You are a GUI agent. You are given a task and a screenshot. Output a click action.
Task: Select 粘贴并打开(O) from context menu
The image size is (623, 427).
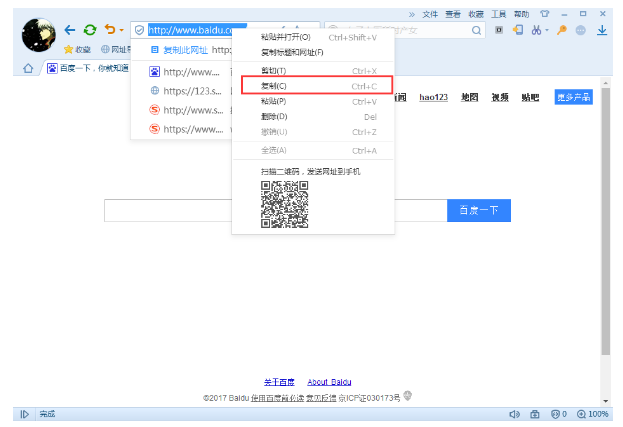click(313, 37)
